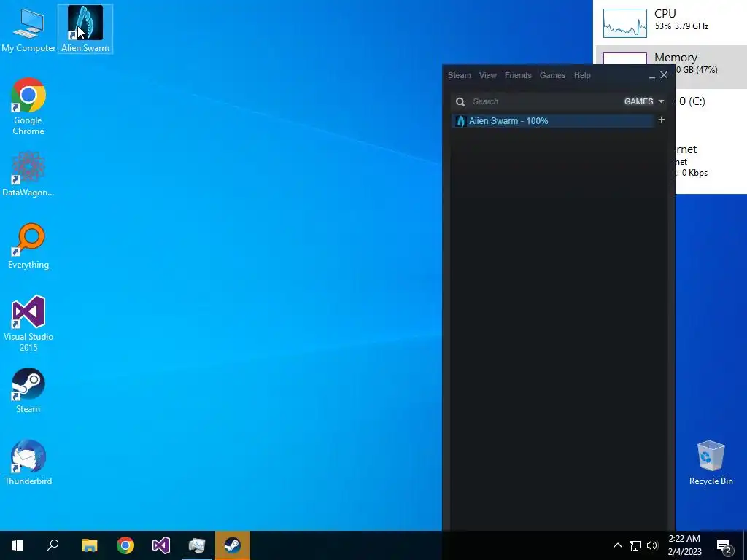Screen dimensions: 747x560
Task: Open the notification center icon
Action: click(724, 546)
